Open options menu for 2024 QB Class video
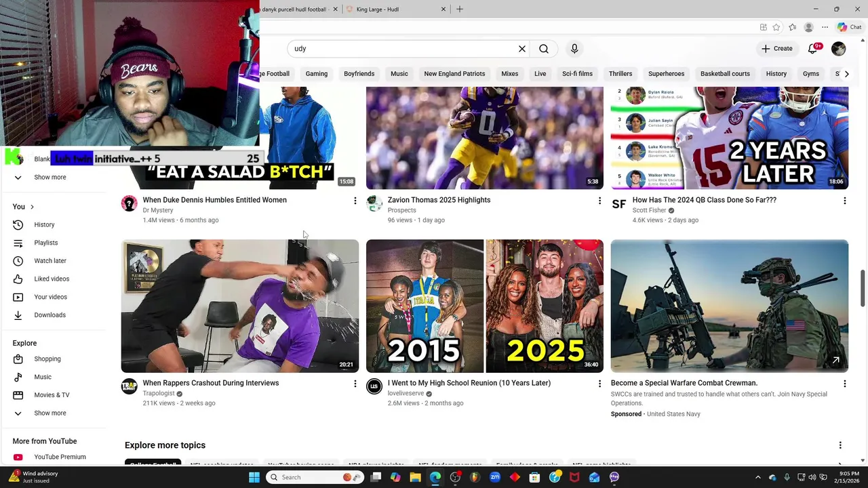 coord(844,201)
